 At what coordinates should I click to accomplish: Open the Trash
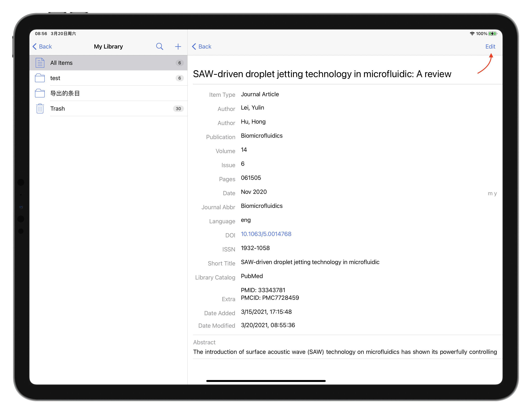point(108,109)
